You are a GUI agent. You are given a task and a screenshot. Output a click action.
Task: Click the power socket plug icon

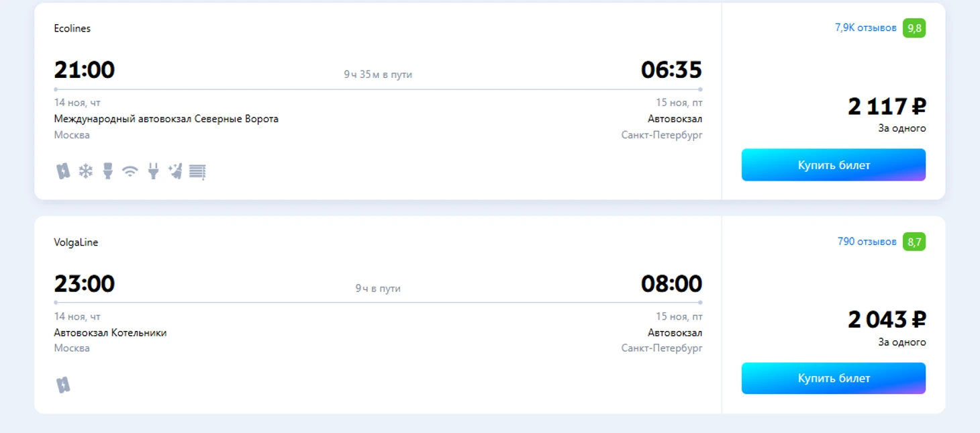[x=153, y=171]
